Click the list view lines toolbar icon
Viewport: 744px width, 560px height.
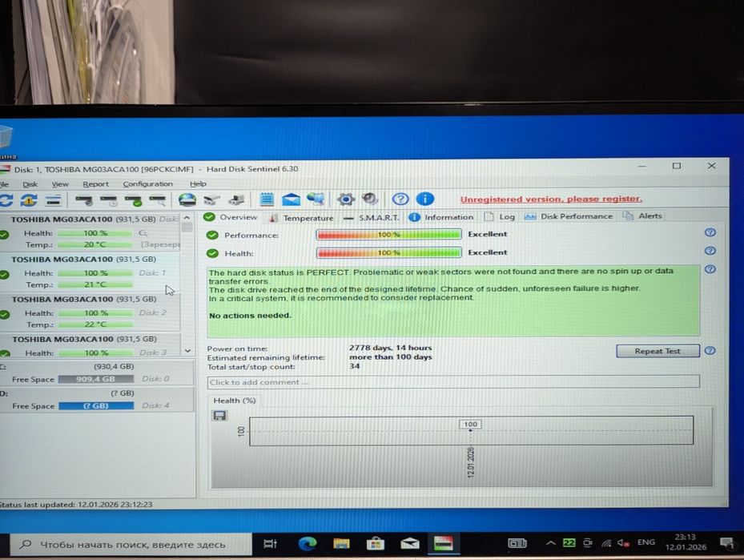coord(53,201)
